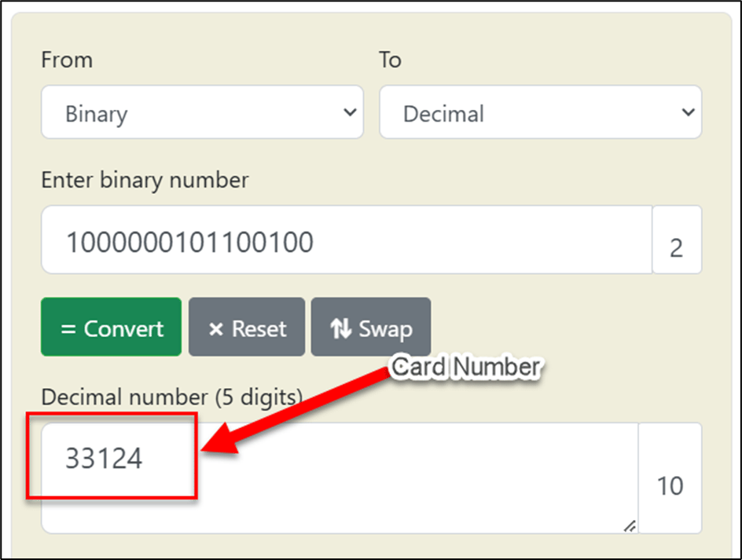Click the X icon on Reset button
742x560 pixels.
[x=216, y=329]
